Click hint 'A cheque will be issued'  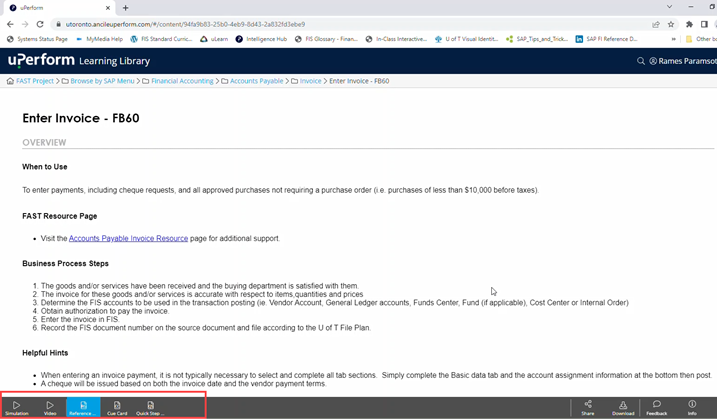point(183,383)
